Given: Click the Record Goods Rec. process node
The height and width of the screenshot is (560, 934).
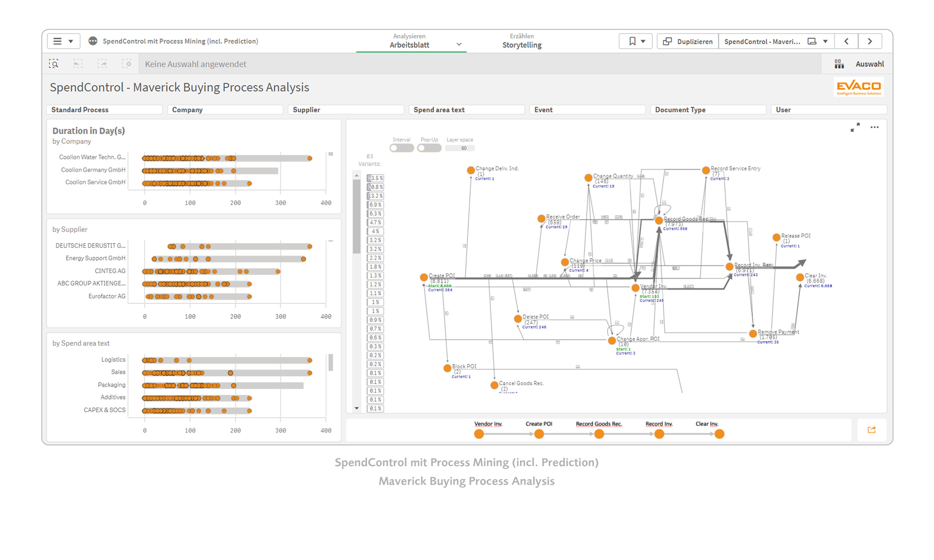Looking at the screenshot, I should [x=659, y=221].
